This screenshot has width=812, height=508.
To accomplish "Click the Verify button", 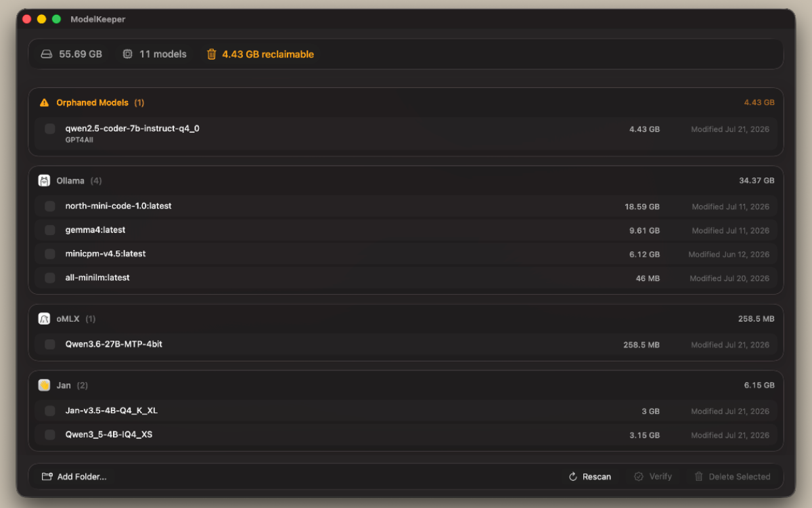I will coord(653,477).
